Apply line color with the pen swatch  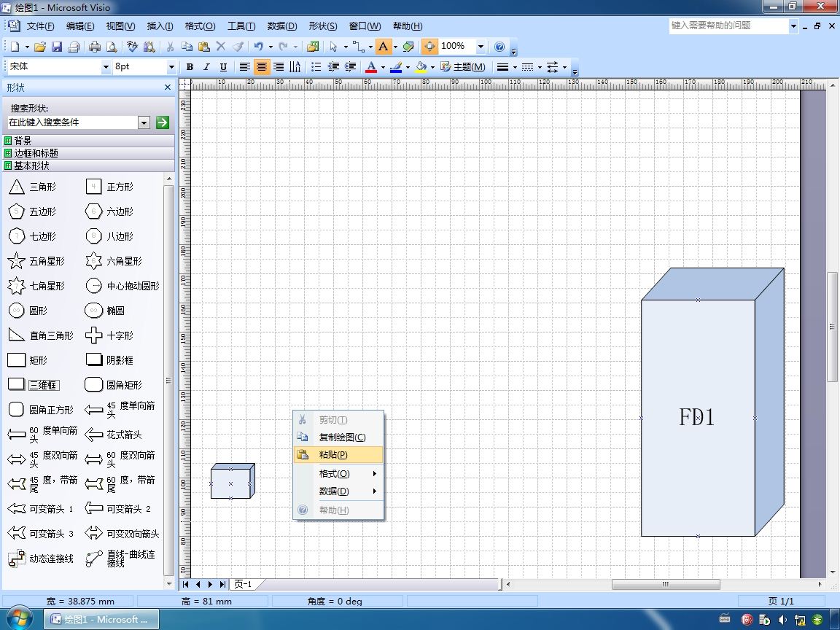[396, 67]
